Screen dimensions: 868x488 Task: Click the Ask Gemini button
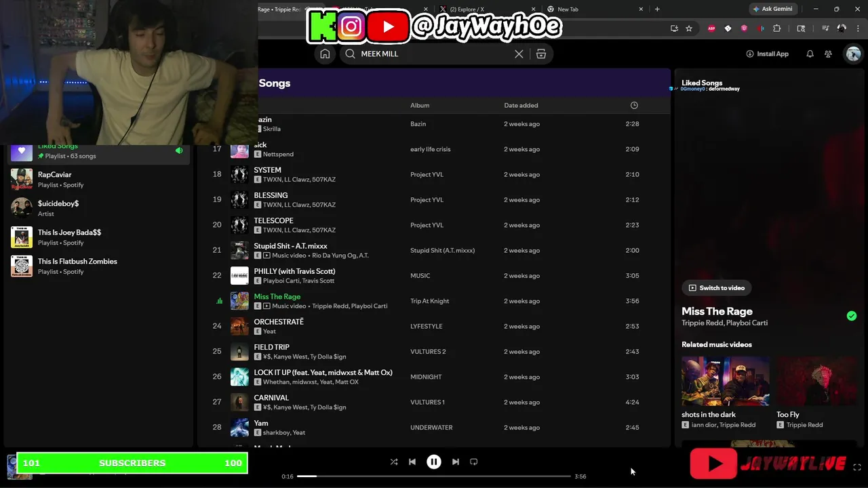click(772, 9)
